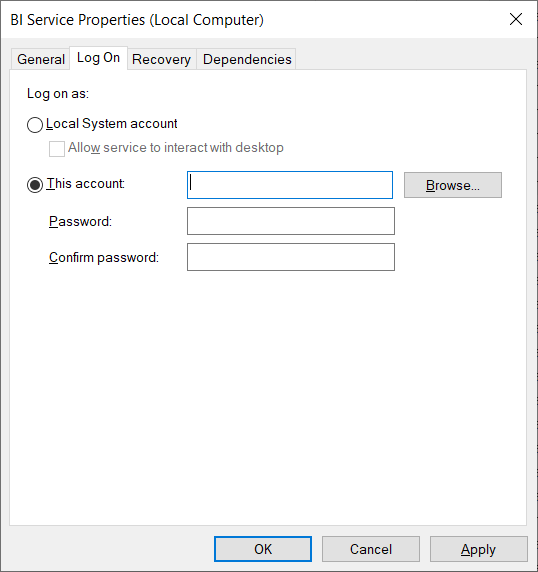Tick Allow service to interact with desktop
Screen dimensions: 538x572
tap(57, 149)
